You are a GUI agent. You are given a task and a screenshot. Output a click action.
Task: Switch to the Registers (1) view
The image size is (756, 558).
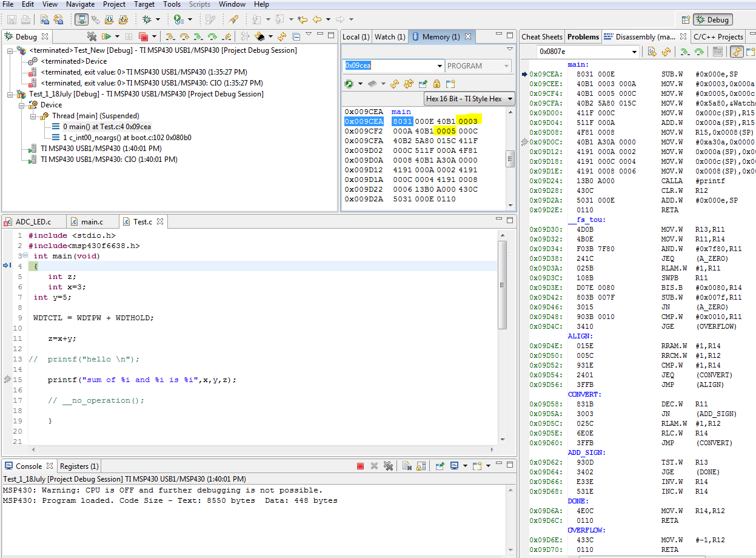click(x=79, y=466)
